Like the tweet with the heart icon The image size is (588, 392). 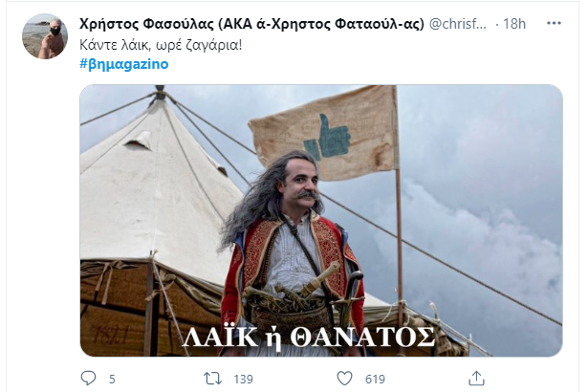pyautogui.click(x=344, y=379)
